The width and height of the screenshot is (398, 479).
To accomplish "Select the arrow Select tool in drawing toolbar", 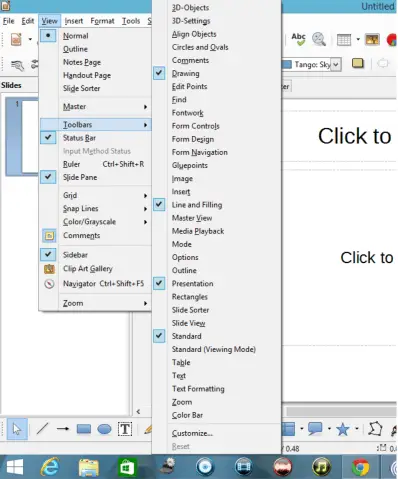I will (17, 429).
